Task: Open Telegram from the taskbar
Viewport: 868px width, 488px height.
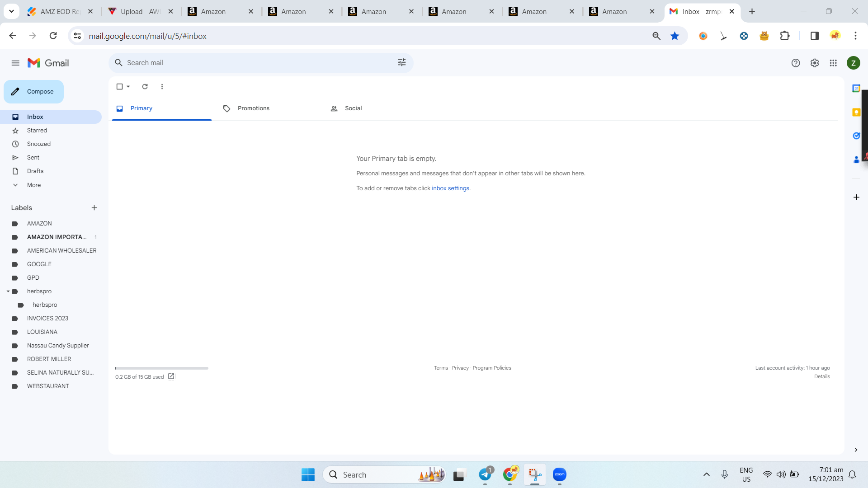Action: click(x=485, y=474)
